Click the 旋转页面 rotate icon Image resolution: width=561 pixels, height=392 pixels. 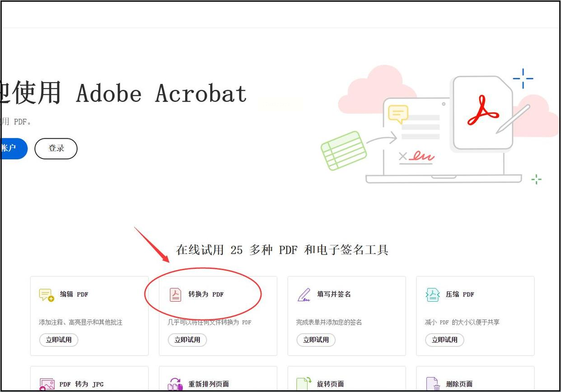(x=304, y=384)
